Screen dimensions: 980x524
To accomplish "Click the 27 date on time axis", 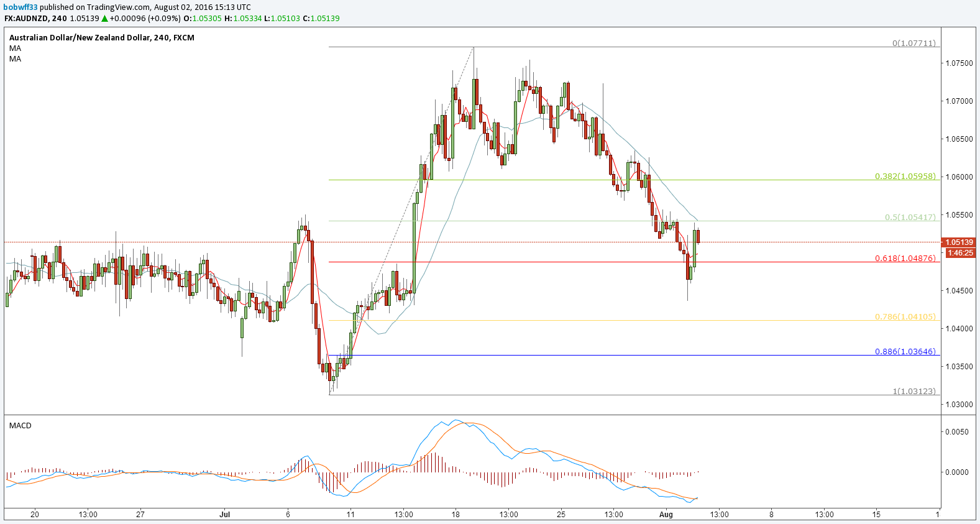I will pyautogui.click(x=140, y=515).
